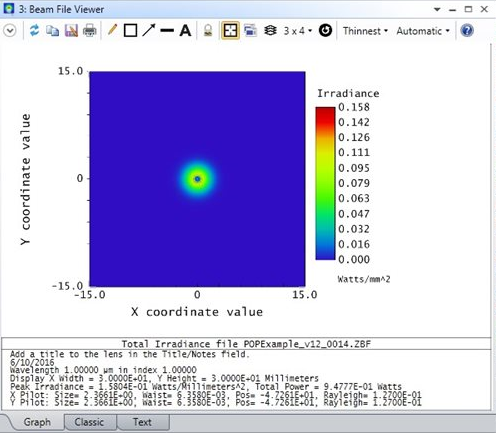Open the Automatic dropdown
496x433 pixels.
423,31
